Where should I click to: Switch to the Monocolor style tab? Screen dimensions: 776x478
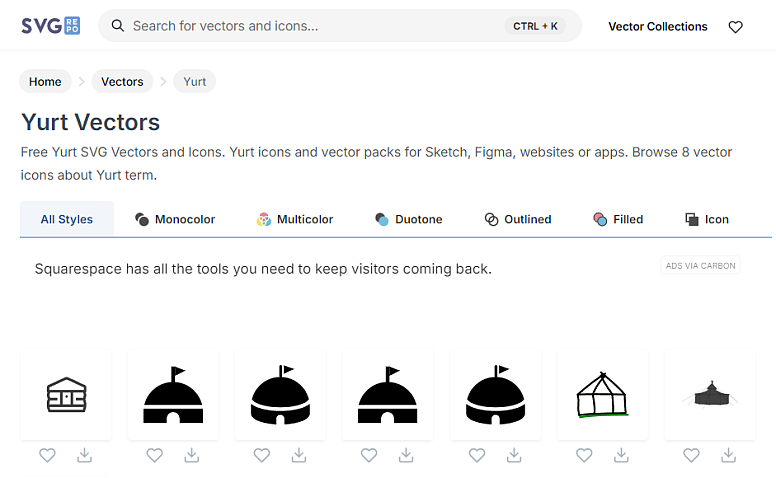point(175,219)
